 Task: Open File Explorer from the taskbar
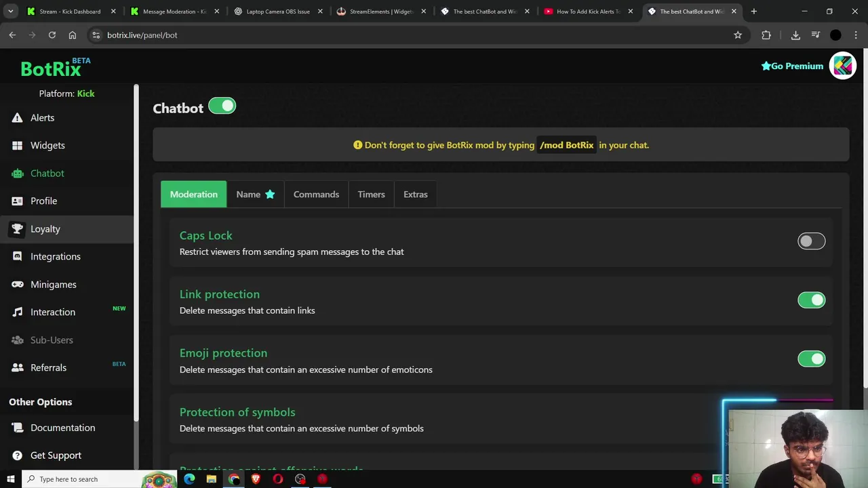point(212,479)
